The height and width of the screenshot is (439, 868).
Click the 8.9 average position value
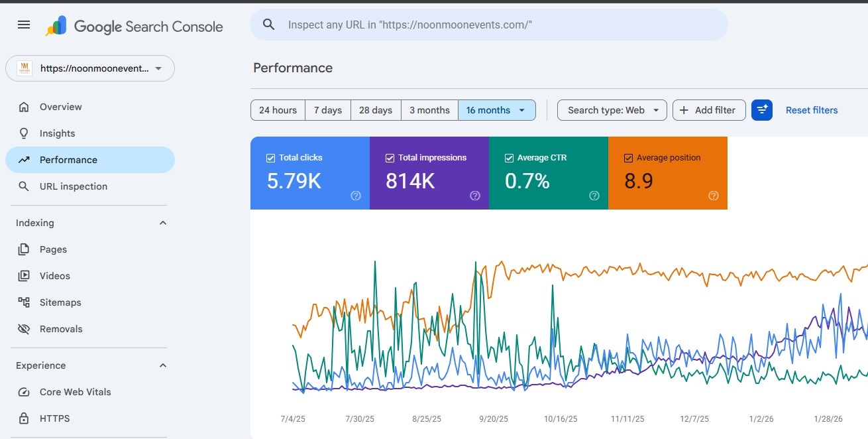click(639, 180)
